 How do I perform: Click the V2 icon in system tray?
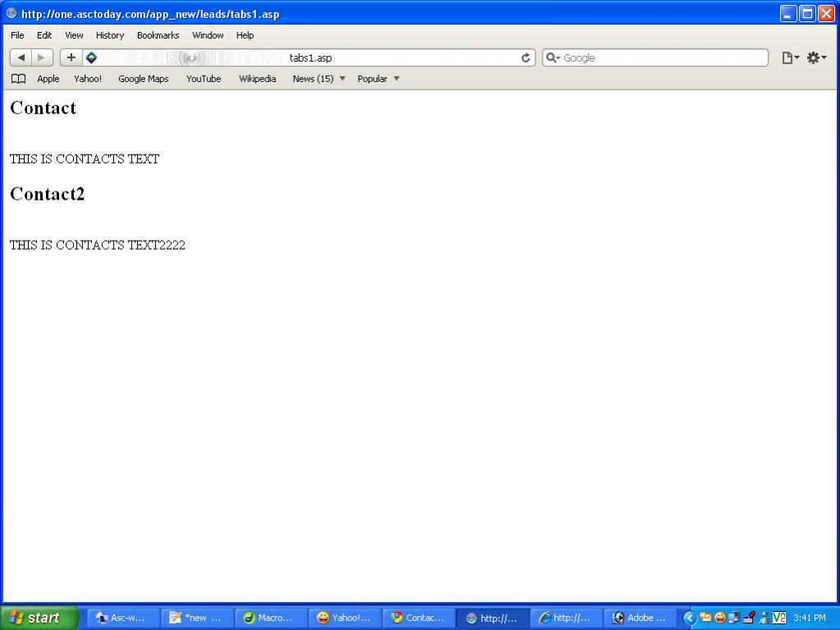(779, 618)
